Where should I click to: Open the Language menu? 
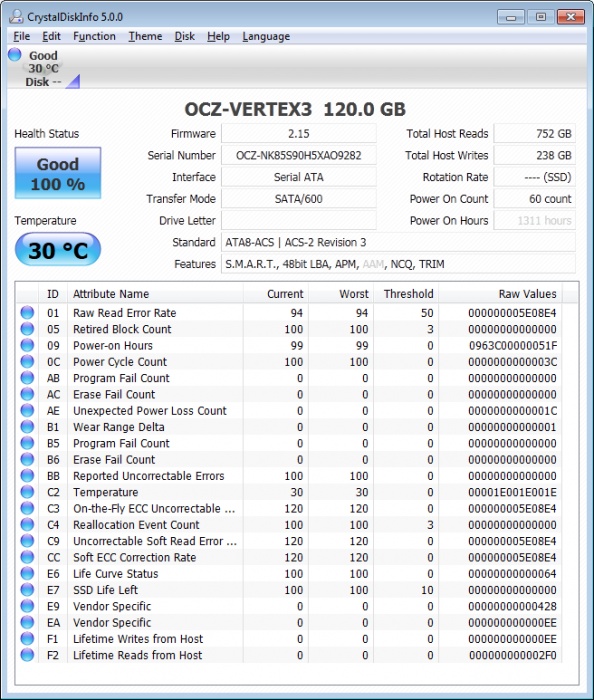pyautogui.click(x=266, y=37)
